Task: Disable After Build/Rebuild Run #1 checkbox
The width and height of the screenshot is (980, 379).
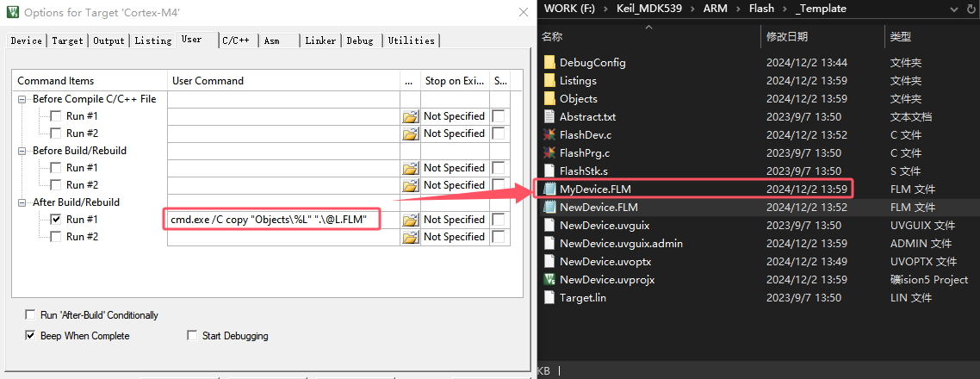Action: 56,220
